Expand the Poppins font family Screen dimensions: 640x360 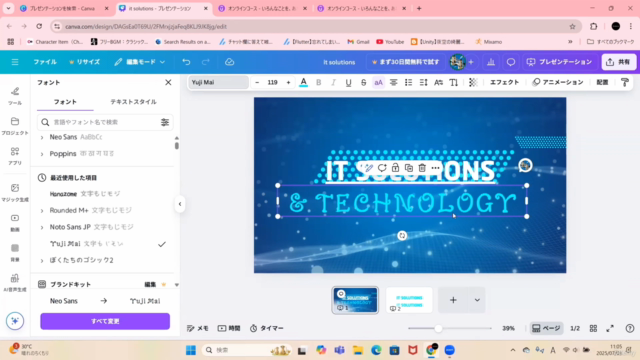coord(42,154)
